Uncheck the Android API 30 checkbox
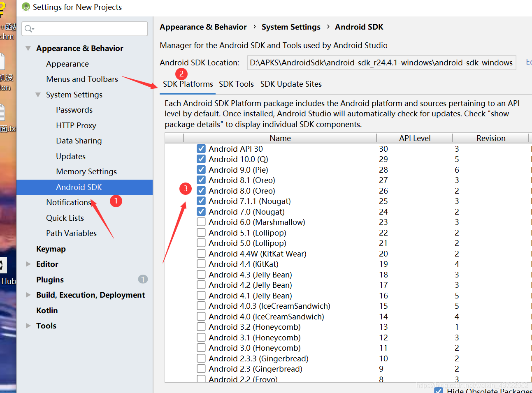This screenshot has width=532, height=393. tap(201, 149)
